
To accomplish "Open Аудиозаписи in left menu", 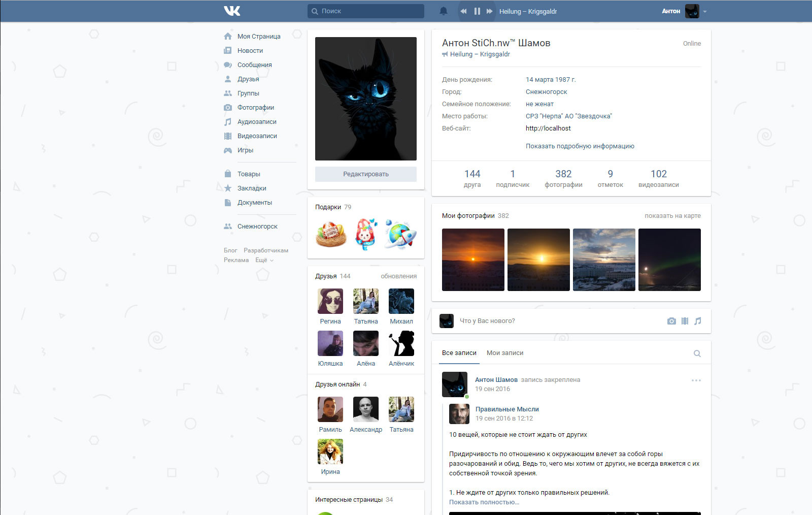I will tap(257, 122).
